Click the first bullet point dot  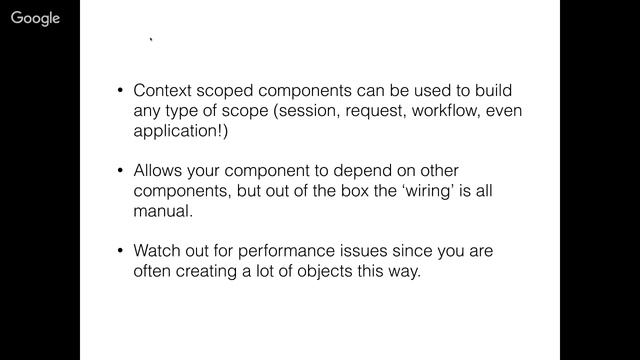[x=120, y=90]
